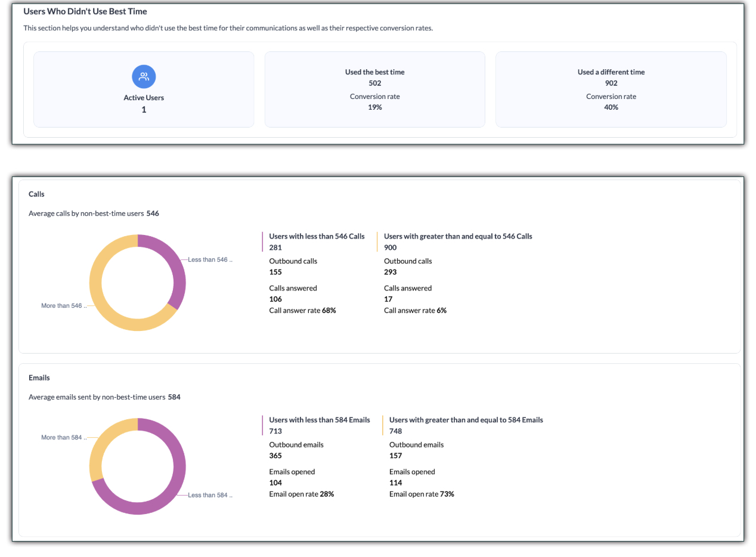This screenshot has width=756, height=557.
Task: Click the 'Less than 546' chart label
Action: 210,260
